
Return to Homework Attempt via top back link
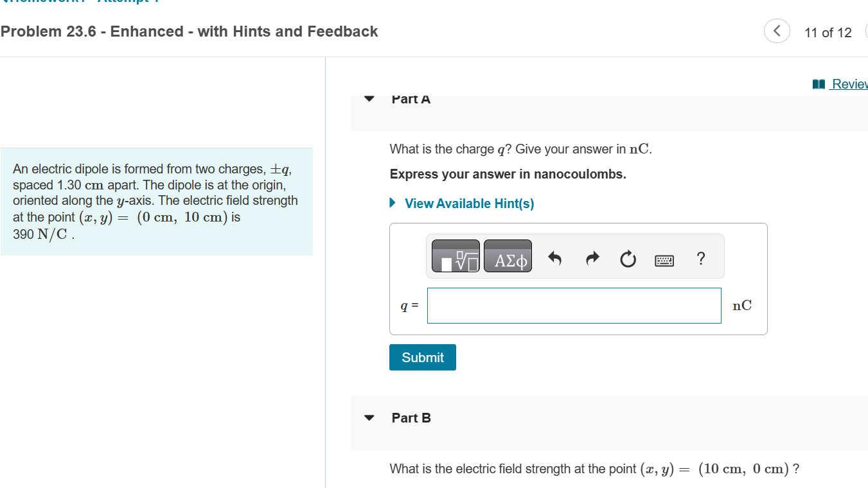pyautogui.click(x=77, y=2)
